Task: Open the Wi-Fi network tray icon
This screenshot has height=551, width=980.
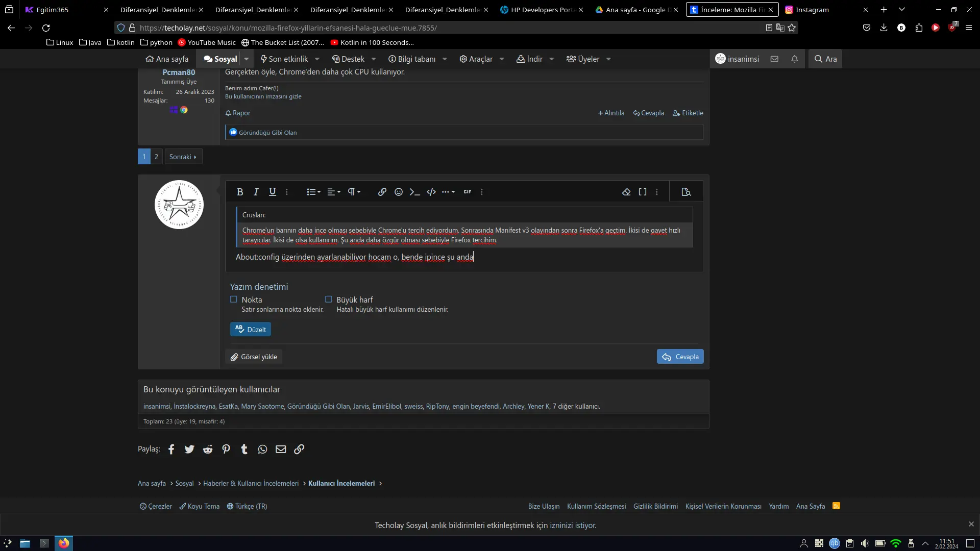Action: point(896,543)
